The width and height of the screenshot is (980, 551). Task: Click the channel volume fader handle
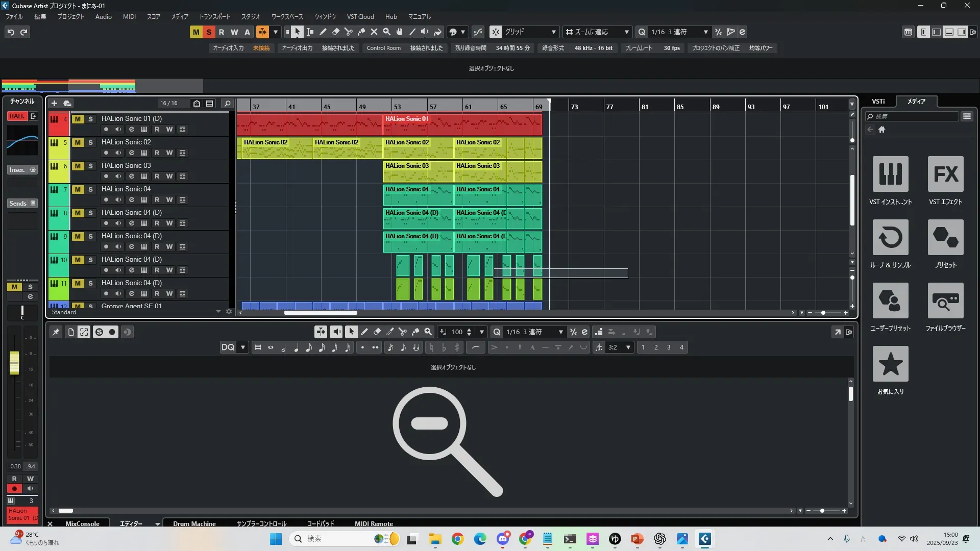click(x=14, y=362)
